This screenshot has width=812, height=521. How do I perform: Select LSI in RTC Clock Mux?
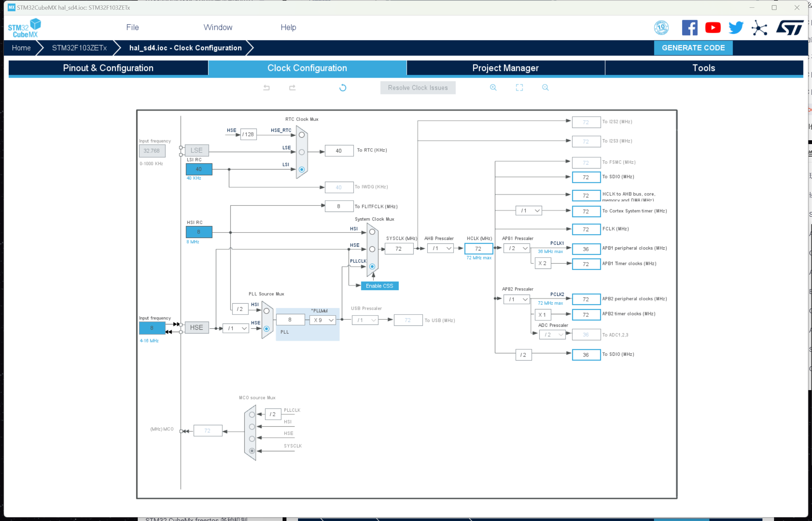tap(302, 169)
